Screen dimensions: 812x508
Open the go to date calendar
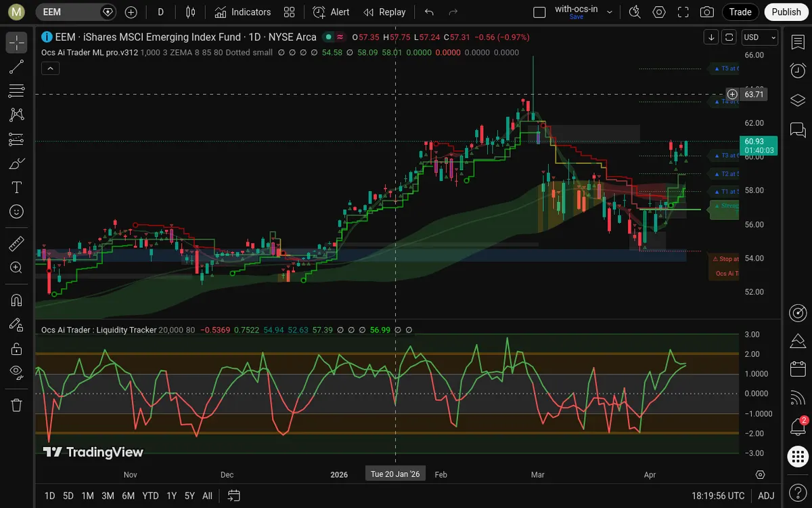click(x=234, y=496)
